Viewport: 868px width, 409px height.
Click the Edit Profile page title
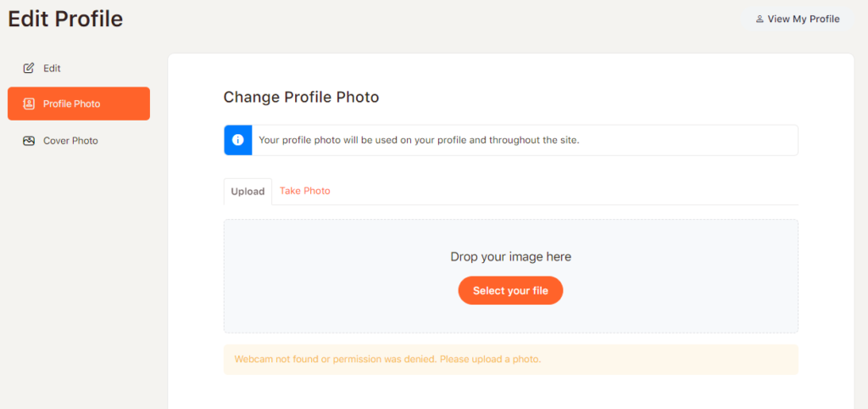pos(65,19)
